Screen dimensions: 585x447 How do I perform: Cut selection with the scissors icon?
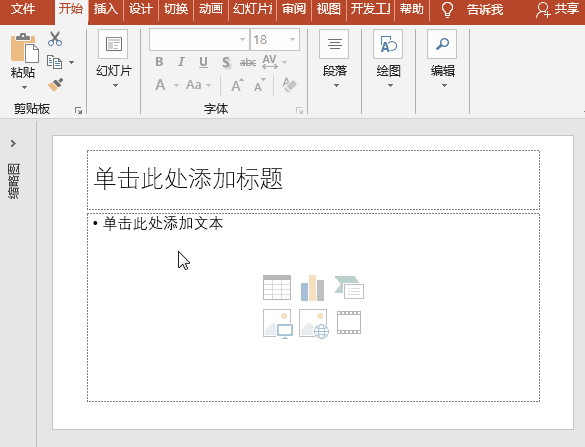(x=55, y=39)
